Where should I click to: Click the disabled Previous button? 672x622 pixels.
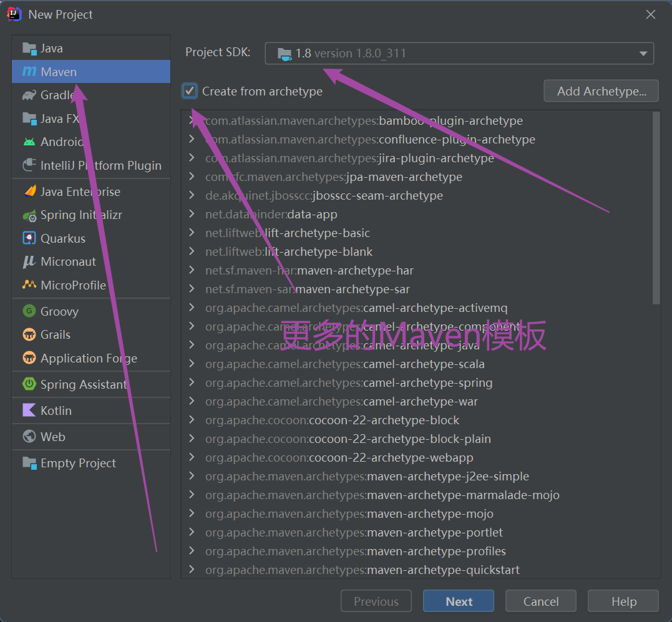pyautogui.click(x=376, y=601)
